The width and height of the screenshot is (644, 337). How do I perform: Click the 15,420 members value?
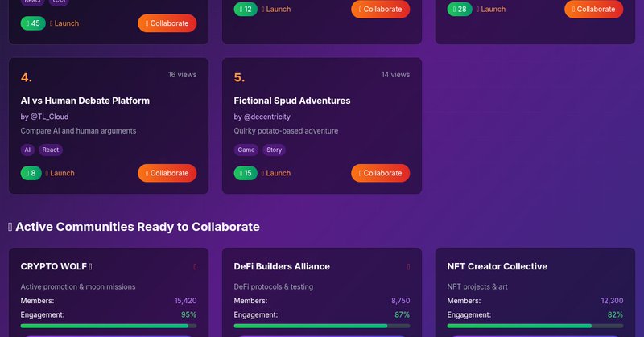(x=186, y=301)
